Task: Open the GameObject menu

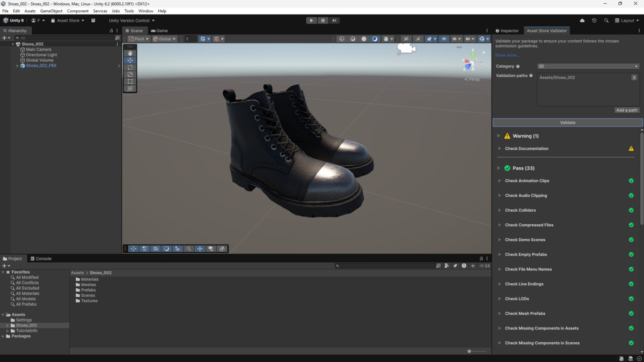Action: [x=51, y=11]
